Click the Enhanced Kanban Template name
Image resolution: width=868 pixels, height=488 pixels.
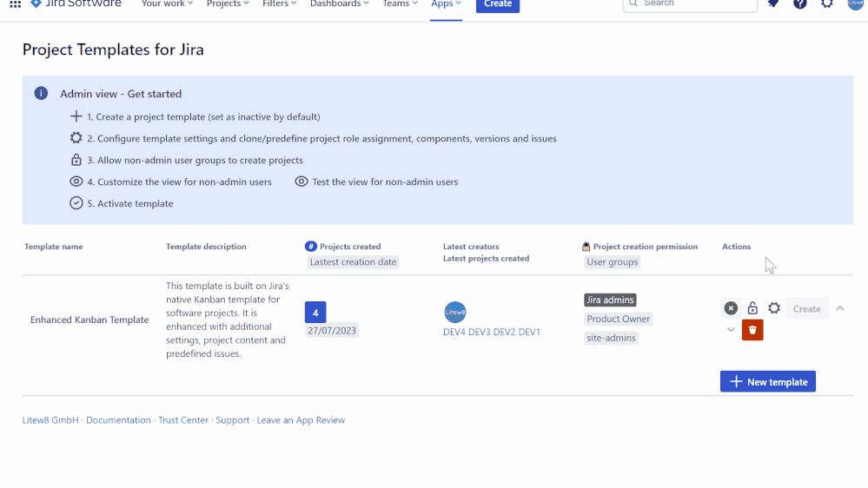[89, 320]
